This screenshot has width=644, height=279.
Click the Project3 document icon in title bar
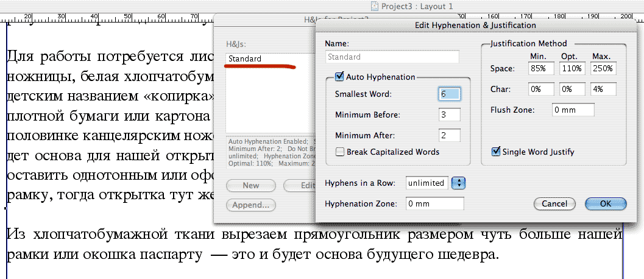click(x=374, y=6)
